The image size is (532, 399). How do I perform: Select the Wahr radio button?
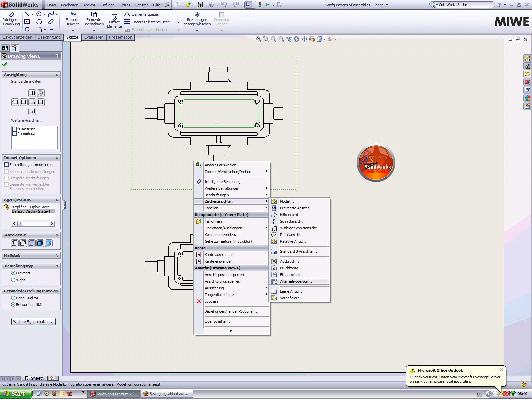(x=13, y=280)
